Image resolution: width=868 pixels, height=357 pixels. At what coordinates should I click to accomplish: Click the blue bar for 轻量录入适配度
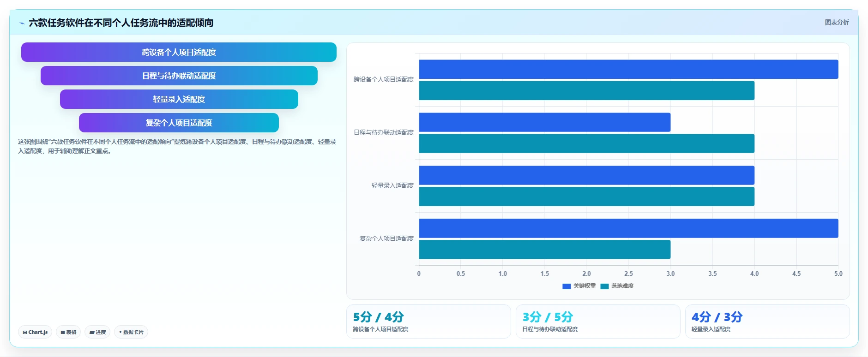coord(586,175)
